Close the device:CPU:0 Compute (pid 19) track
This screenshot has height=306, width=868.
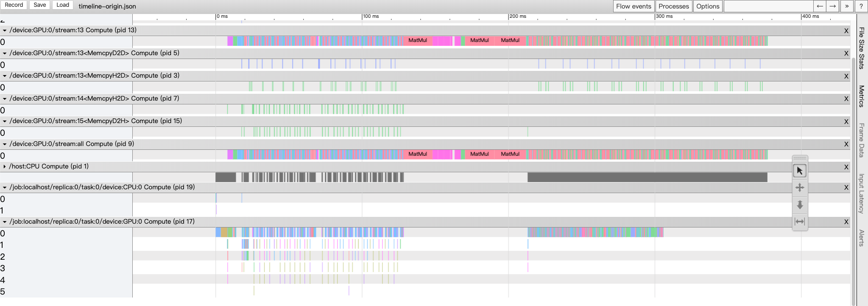point(846,188)
